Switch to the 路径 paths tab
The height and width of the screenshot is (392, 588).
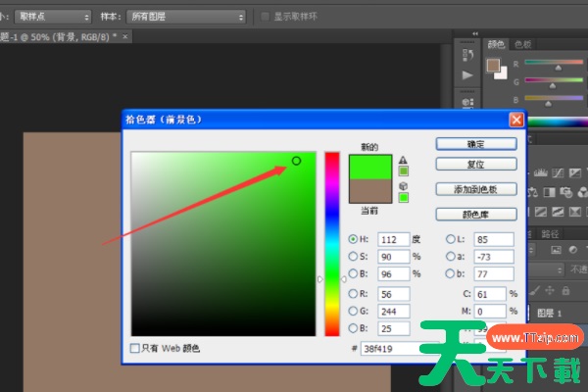click(x=550, y=234)
